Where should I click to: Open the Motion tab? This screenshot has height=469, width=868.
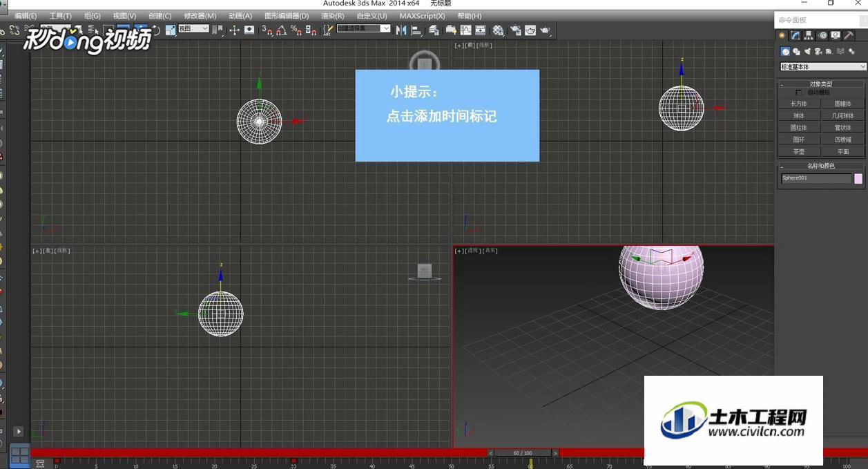point(822,35)
